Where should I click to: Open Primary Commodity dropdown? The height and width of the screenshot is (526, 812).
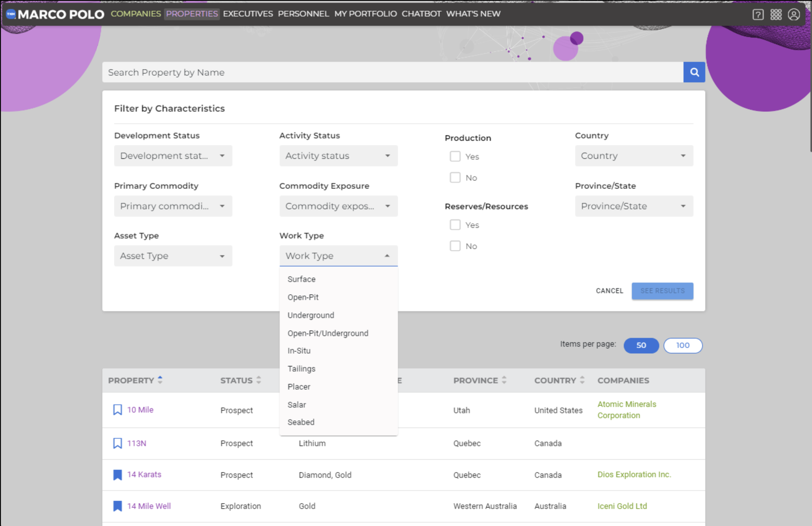pos(173,206)
